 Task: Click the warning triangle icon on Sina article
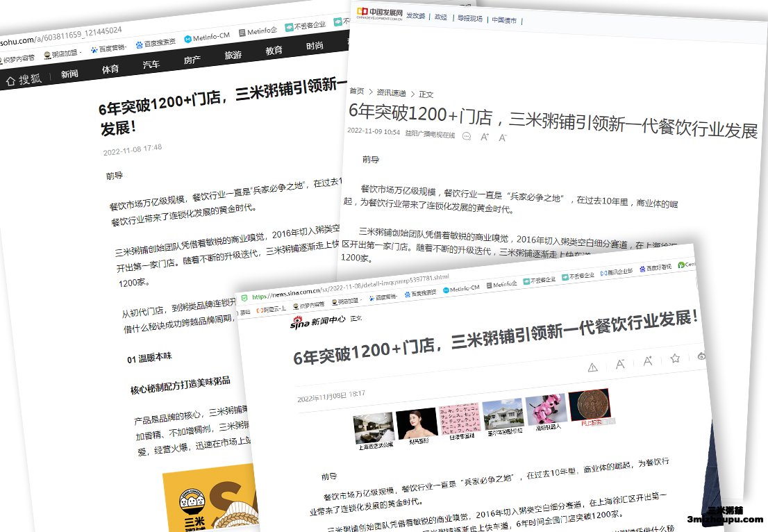[x=592, y=367]
